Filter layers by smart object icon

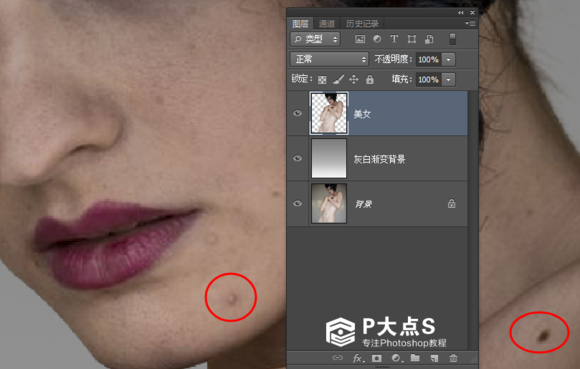[429, 39]
